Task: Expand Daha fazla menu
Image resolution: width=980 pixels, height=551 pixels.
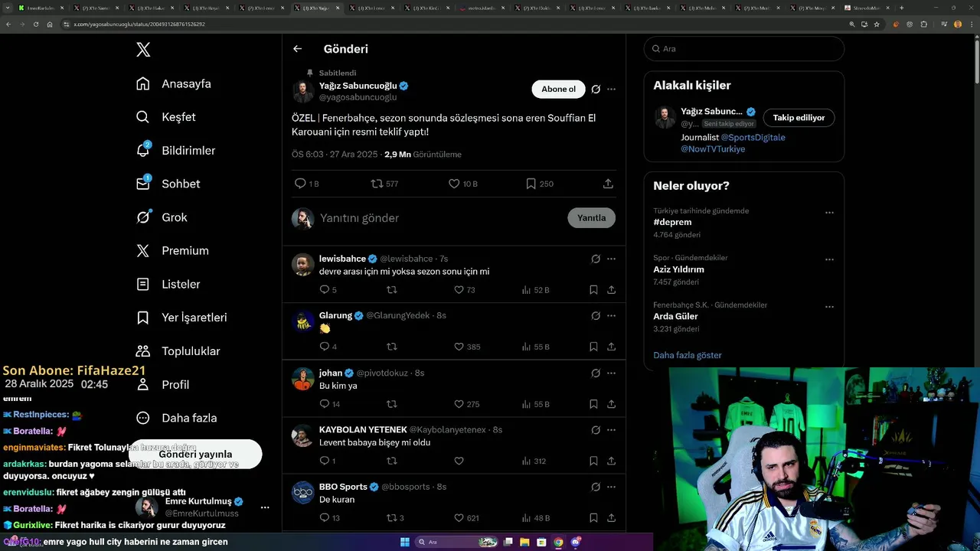Action: click(x=176, y=418)
